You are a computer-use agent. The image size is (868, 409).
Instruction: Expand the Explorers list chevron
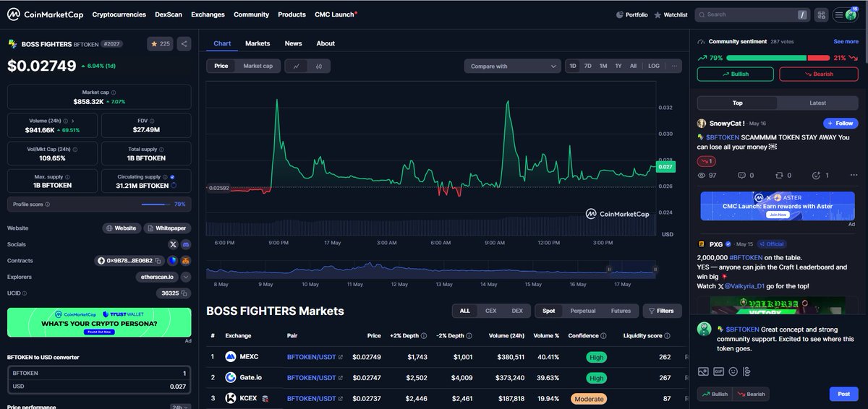coord(186,277)
